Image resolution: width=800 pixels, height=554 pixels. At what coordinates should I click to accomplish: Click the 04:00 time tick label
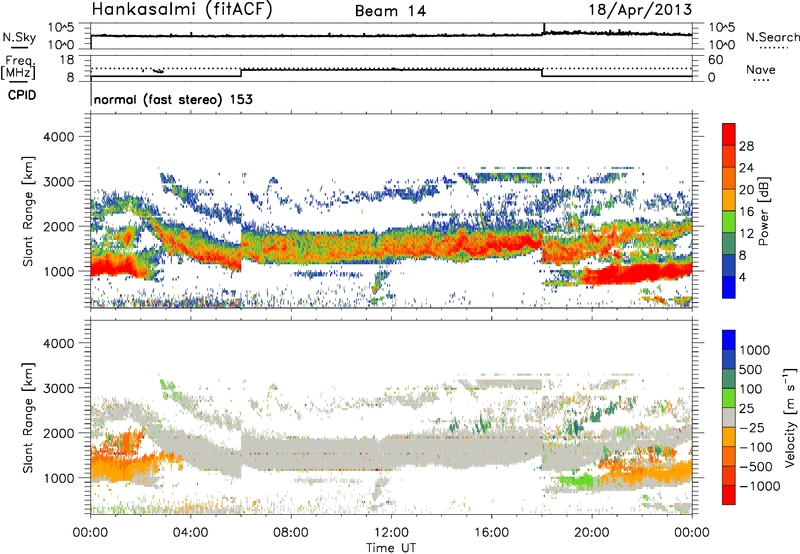tap(190, 533)
